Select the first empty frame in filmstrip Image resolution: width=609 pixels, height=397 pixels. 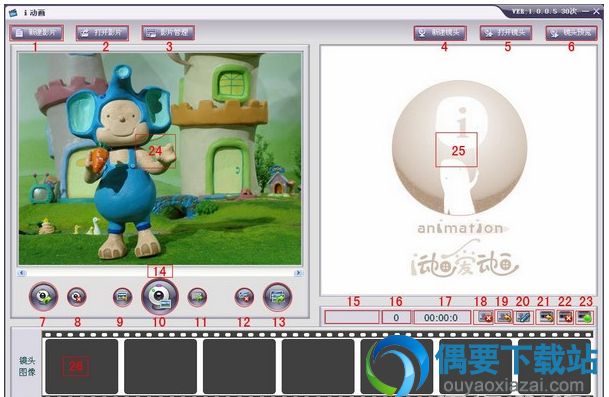(x=82, y=366)
